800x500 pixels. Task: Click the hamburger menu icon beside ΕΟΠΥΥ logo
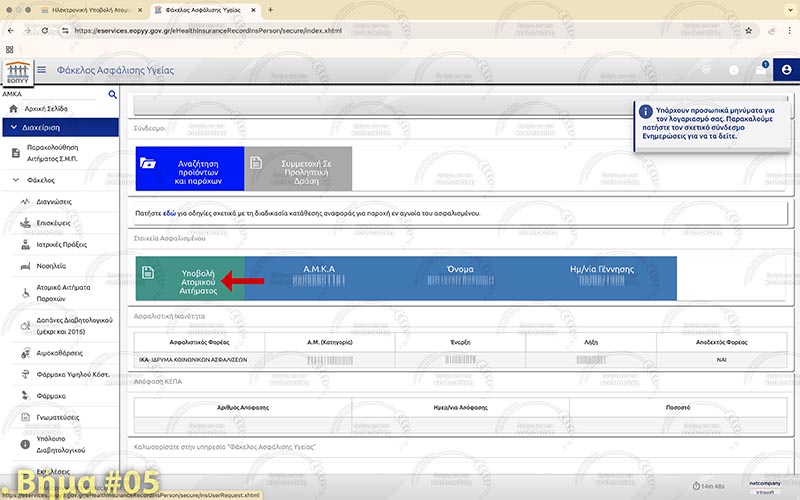click(x=41, y=71)
